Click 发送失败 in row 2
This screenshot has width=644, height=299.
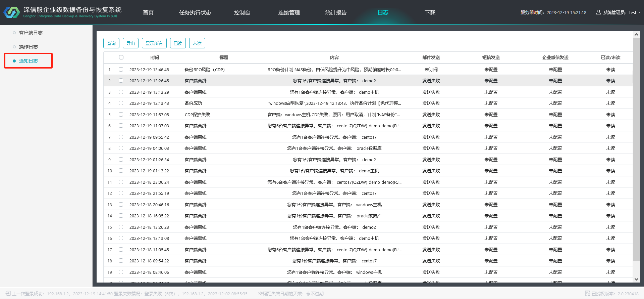tap(431, 81)
